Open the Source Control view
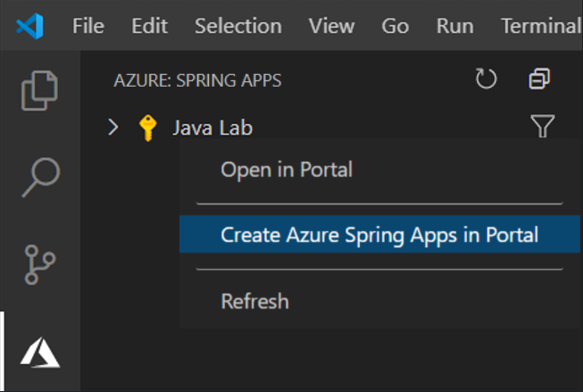The height and width of the screenshot is (392, 583). 39,263
